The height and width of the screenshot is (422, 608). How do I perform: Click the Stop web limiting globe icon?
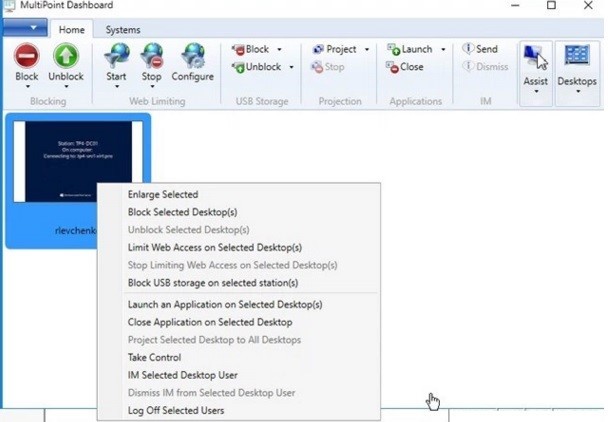[152, 55]
